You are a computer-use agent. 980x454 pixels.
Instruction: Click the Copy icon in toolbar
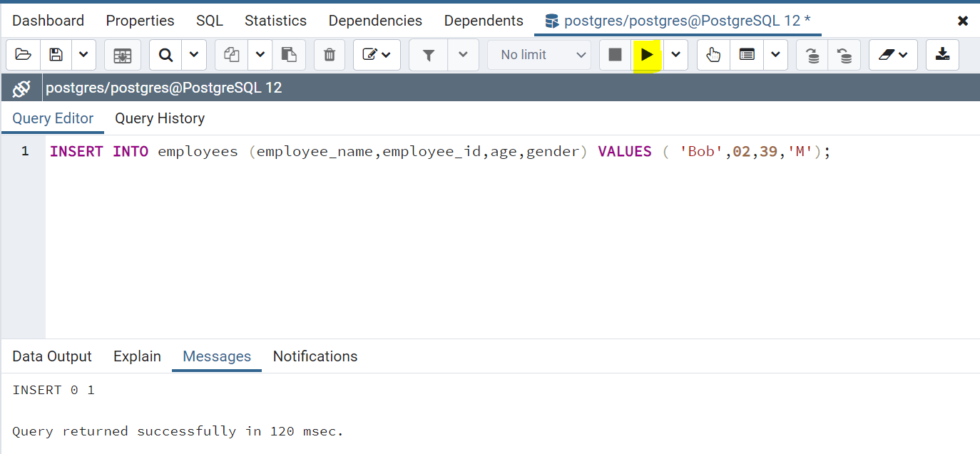pos(231,55)
